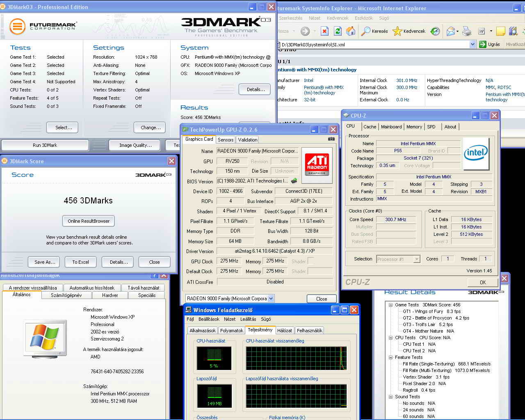525x420 pixels.
Task: Click the yellow note icon in IE toolbar
Action: (x=500, y=31)
